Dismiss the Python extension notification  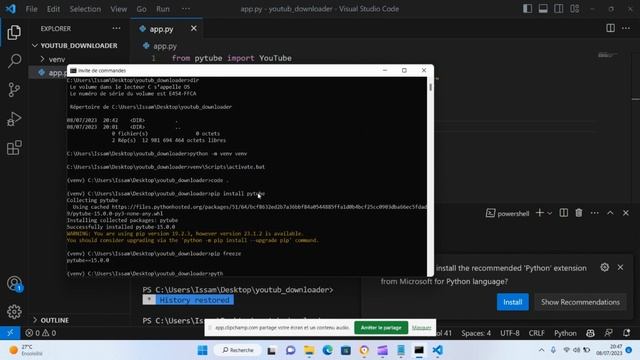coord(620,267)
